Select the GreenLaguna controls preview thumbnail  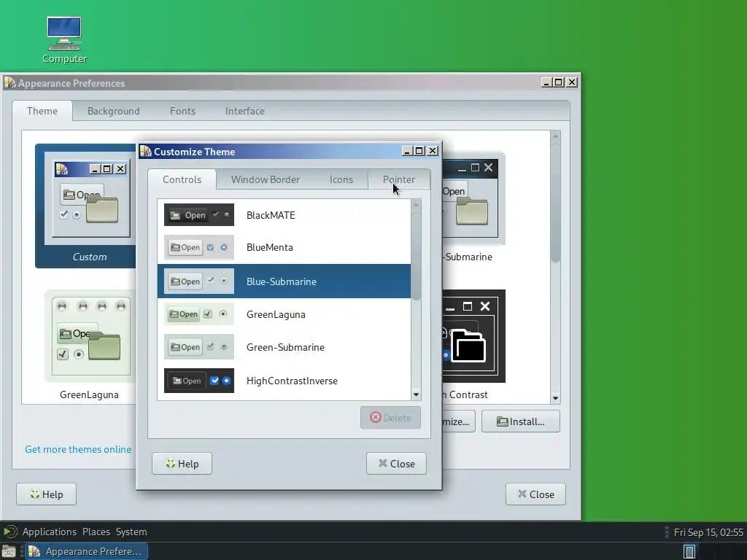click(x=198, y=314)
